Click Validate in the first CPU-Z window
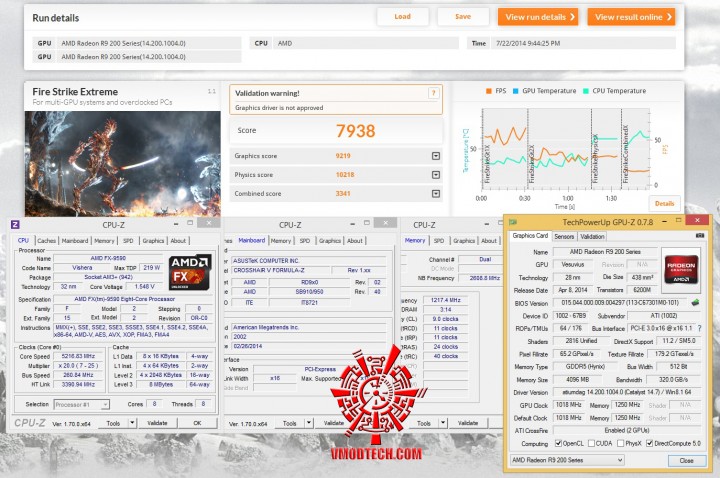The height and width of the screenshot is (478, 720). tap(157, 423)
